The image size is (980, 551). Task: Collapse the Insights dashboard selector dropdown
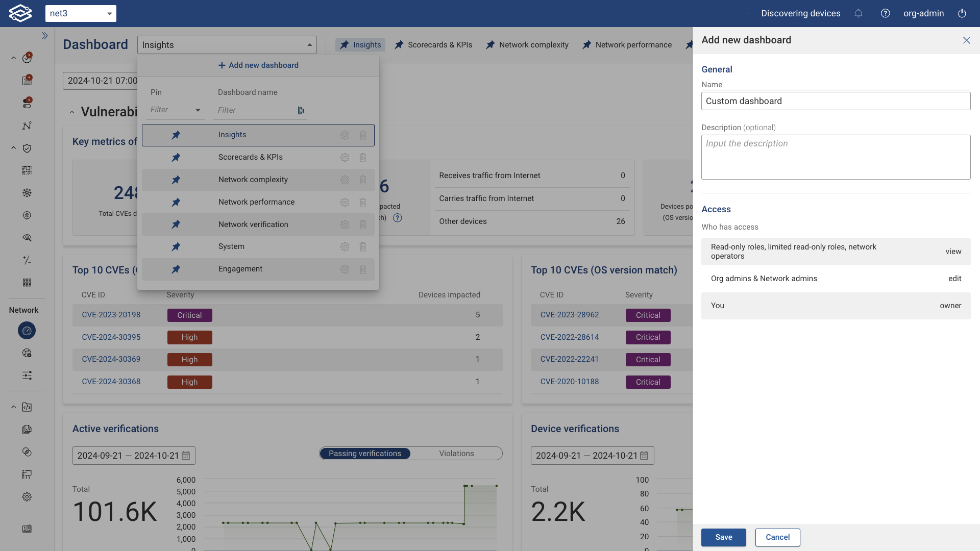click(310, 45)
